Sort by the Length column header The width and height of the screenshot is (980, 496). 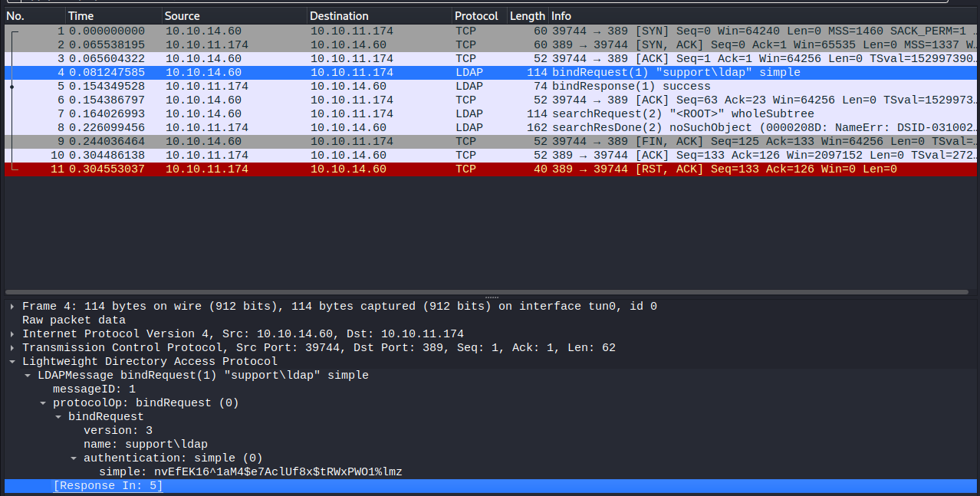(526, 15)
